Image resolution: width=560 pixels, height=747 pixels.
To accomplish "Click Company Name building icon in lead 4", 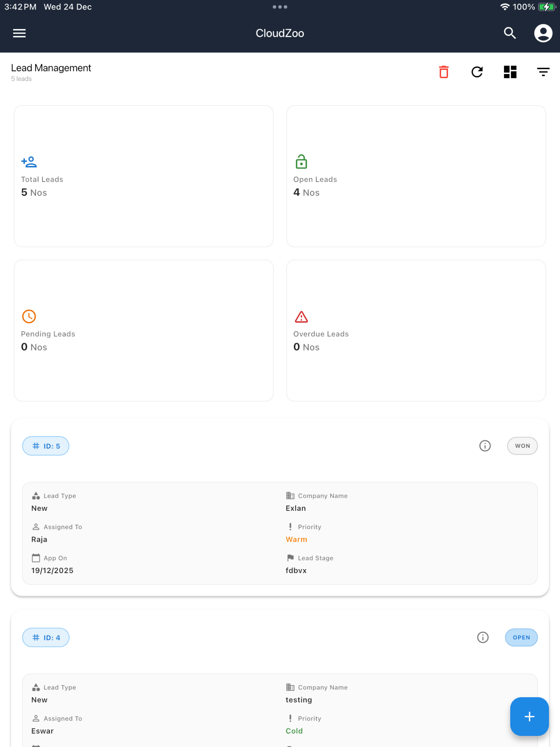I will click(x=290, y=687).
